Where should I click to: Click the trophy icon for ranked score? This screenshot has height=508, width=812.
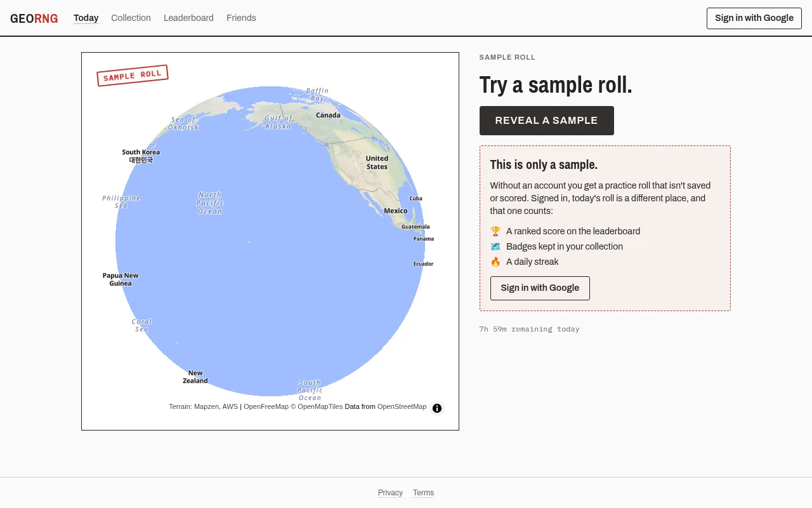pos(495,231)
